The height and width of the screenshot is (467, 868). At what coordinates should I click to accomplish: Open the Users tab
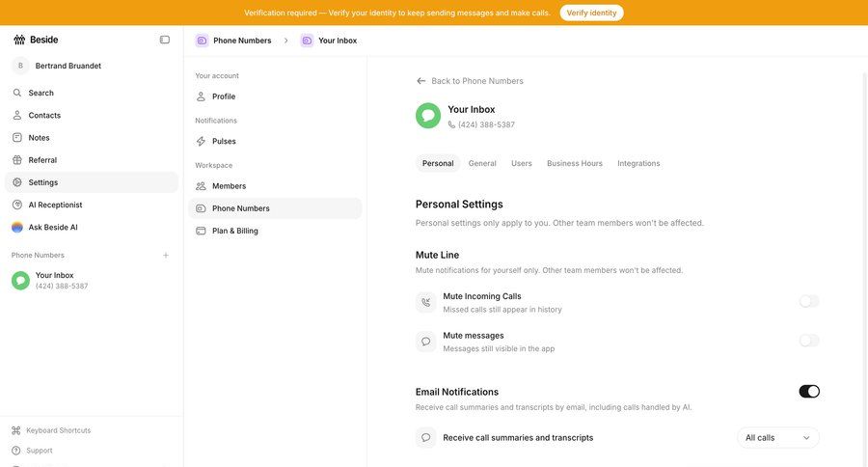(x=522, y=163)
